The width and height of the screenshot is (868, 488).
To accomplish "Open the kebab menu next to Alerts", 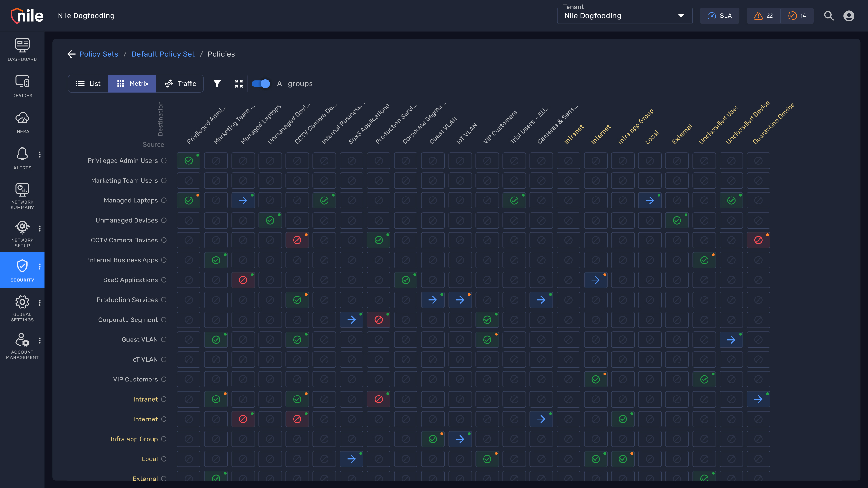I will coord(40,154).
